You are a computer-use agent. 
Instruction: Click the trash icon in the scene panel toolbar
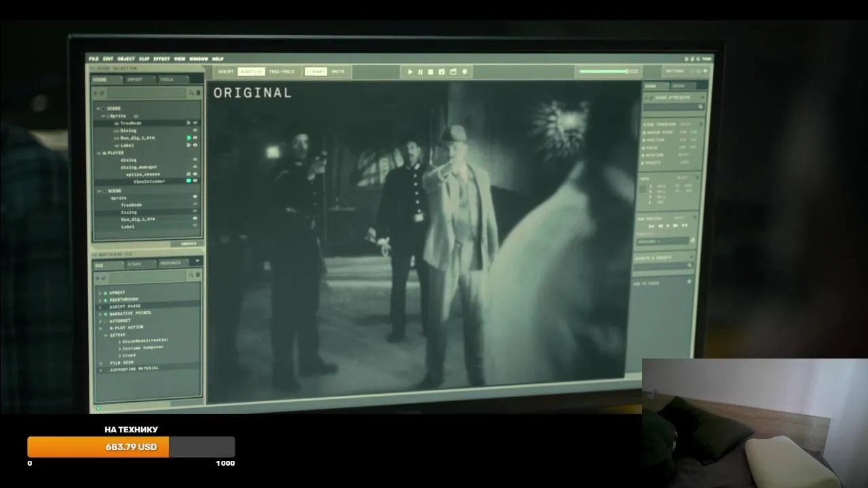coord(198,93)
